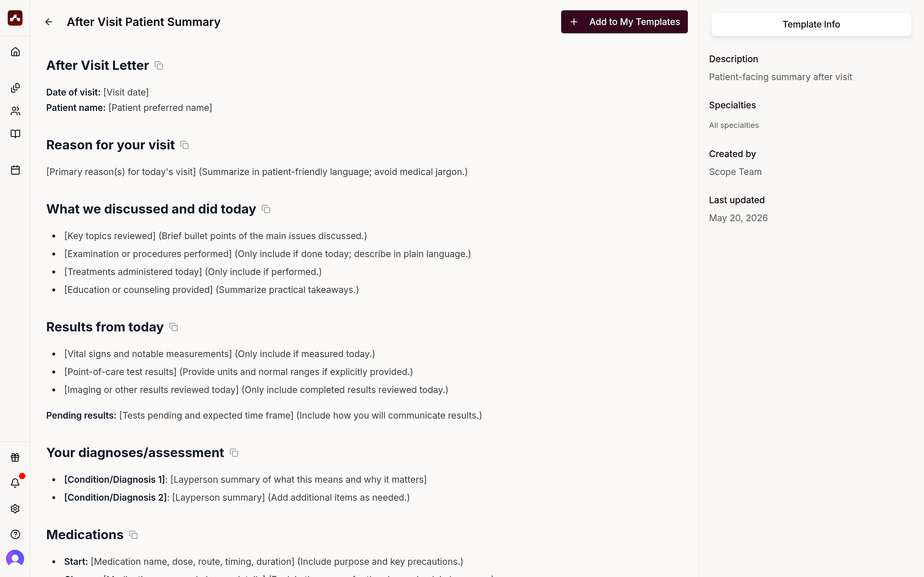Click the app logo at top left

(15, 18)
